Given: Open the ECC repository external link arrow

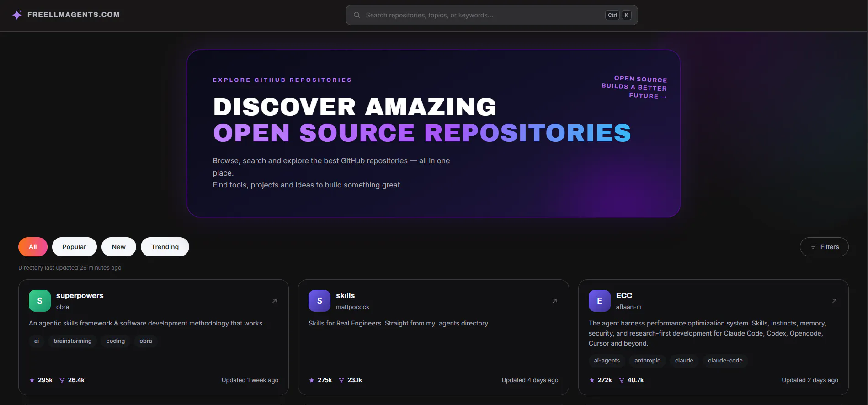Looking at the screenshot, I should (x=834, y=301).
